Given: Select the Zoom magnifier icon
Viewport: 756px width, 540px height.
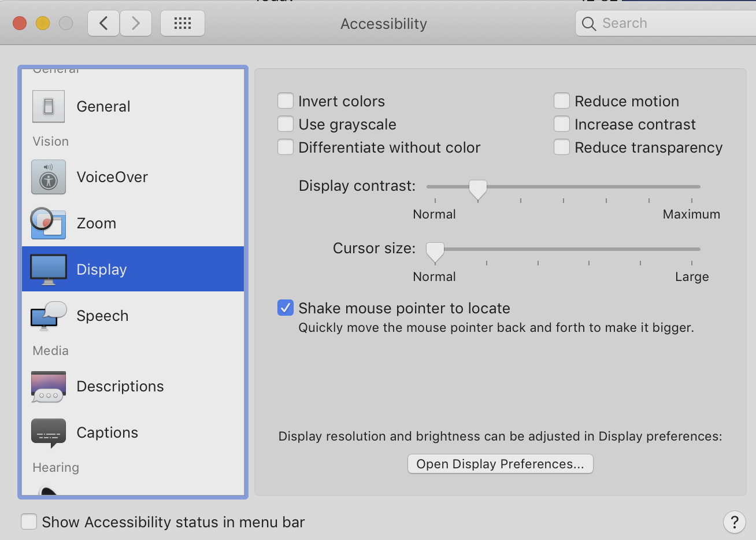Looking at the screenshot, I should 48,223.
